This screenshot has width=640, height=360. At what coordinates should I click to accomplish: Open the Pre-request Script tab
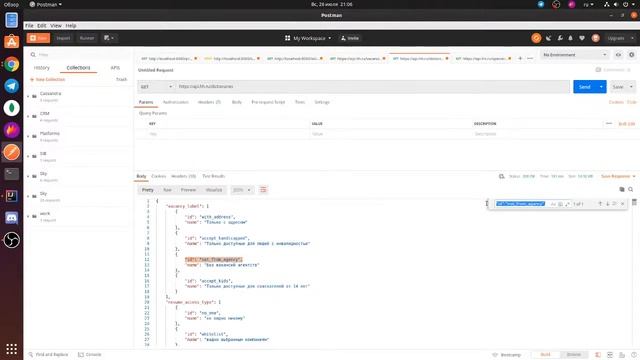tap(268, 102)
